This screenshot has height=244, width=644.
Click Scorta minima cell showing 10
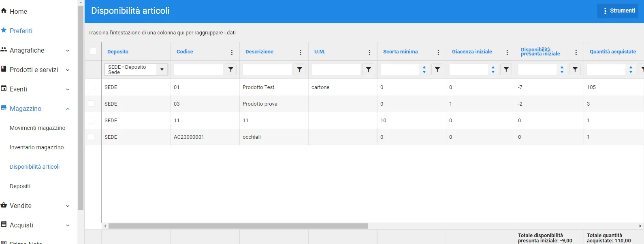click(412, 120)
